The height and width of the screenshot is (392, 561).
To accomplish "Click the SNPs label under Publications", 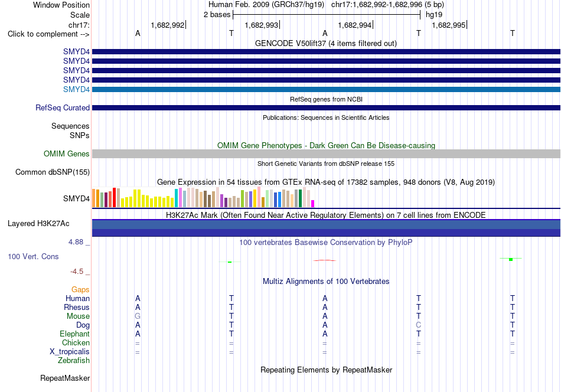I will click(80, 135).
